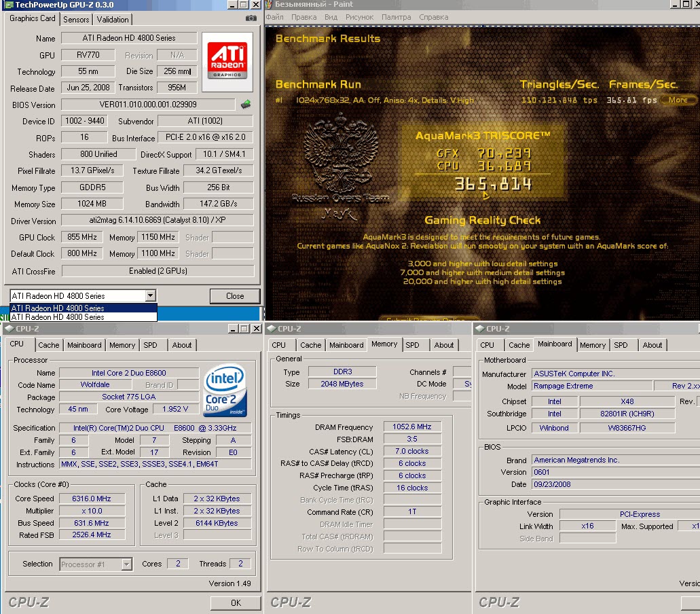Open the Файл menu in Paint
700x614 pixels.
(x=275, y=17)
